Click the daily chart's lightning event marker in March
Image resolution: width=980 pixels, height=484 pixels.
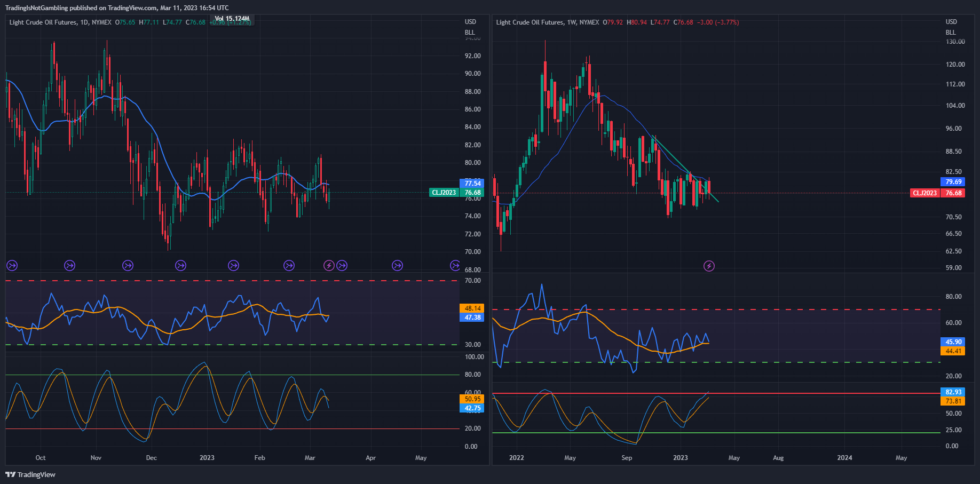(x=329, y=265)
